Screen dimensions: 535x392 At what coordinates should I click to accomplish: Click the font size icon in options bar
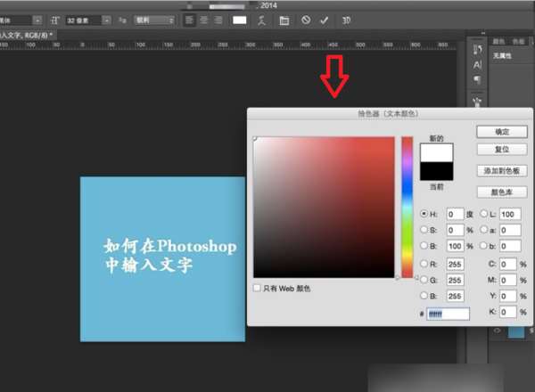click(x=54, y=20)
